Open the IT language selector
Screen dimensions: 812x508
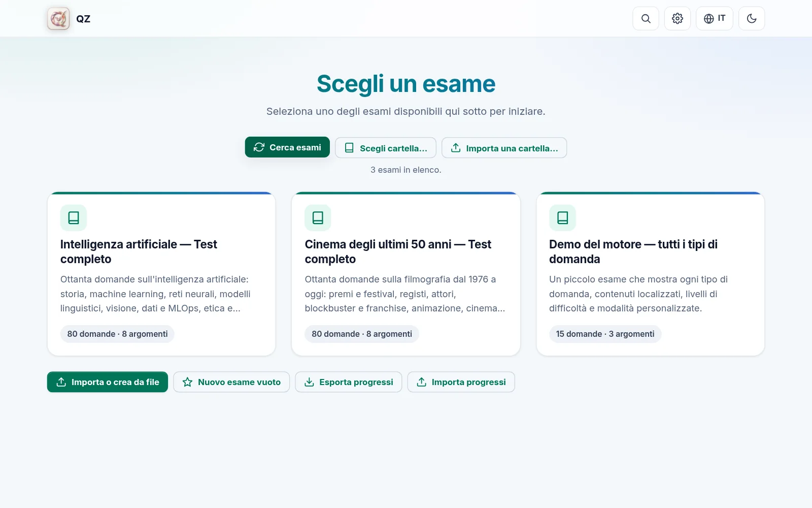tap(715, 19)
